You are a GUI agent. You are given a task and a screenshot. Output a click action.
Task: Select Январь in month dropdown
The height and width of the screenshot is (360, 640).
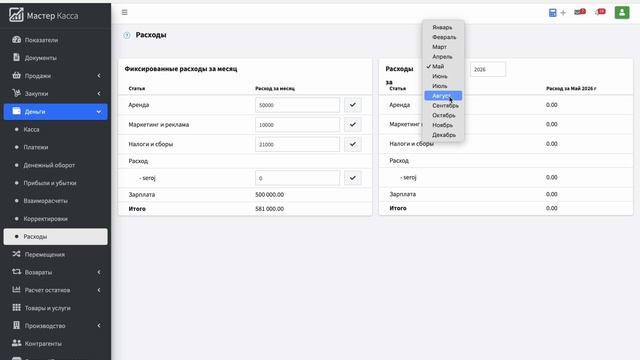coord(443,27)
